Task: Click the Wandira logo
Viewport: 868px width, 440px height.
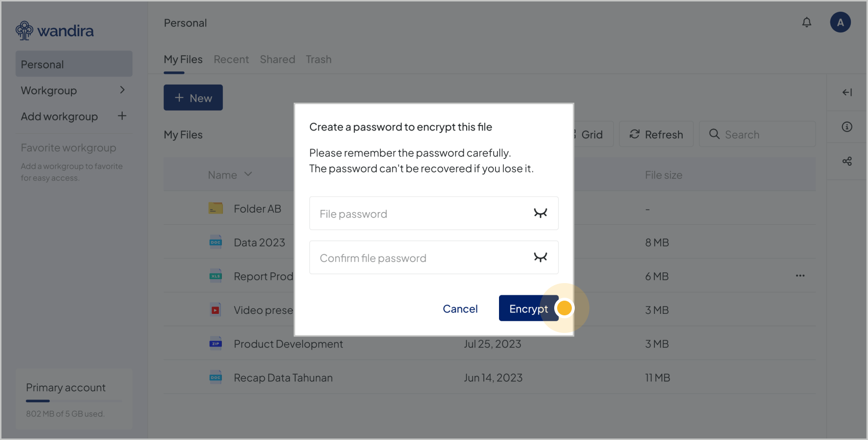Action: 54,31
